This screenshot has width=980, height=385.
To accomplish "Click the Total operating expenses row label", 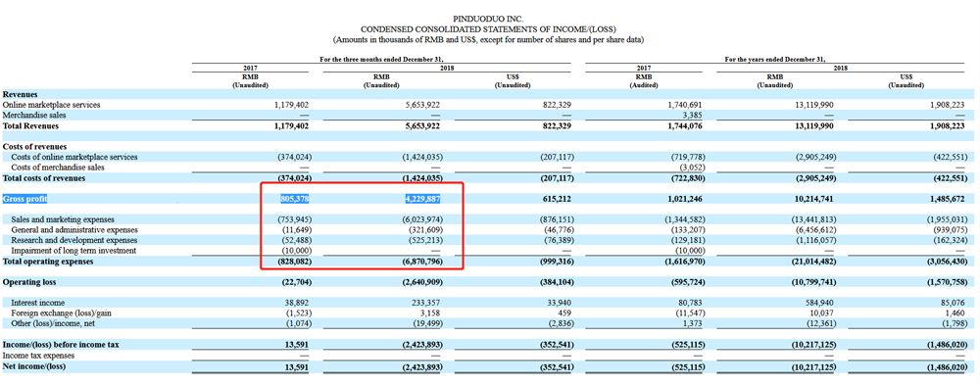I will (48, 262).
